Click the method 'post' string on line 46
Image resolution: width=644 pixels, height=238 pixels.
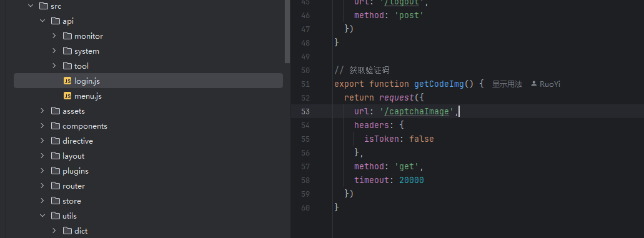click(409, 16)
